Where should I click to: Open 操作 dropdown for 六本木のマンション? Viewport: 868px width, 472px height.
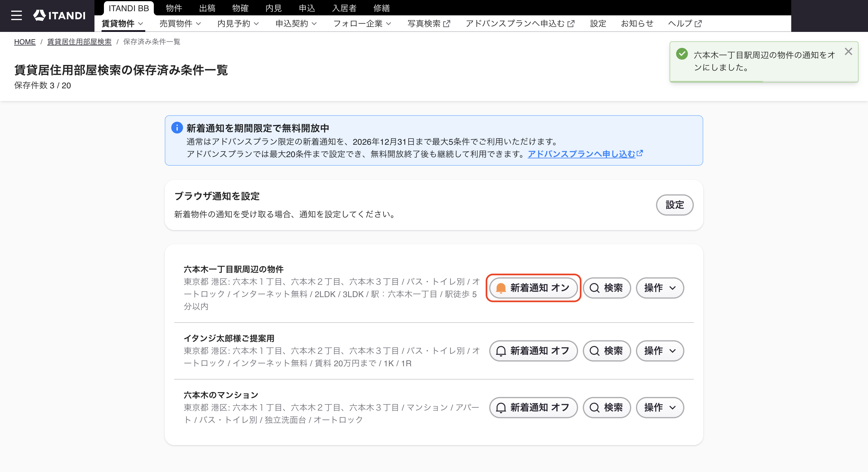(660, 407)
